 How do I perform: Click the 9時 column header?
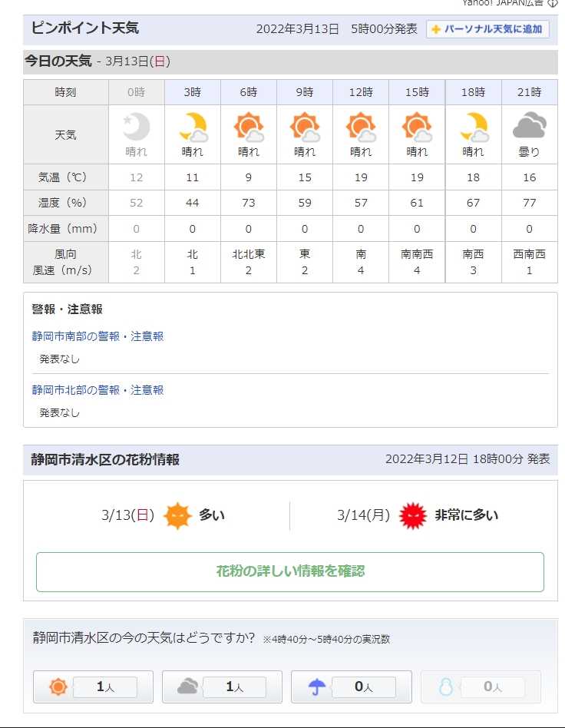(x=305, y=92)
